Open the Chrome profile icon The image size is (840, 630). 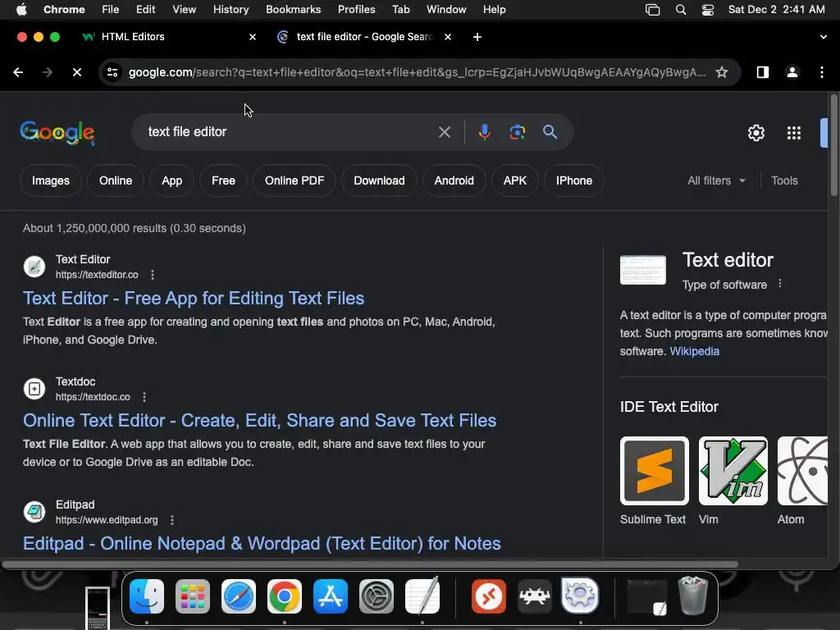[x=792, y=72]
